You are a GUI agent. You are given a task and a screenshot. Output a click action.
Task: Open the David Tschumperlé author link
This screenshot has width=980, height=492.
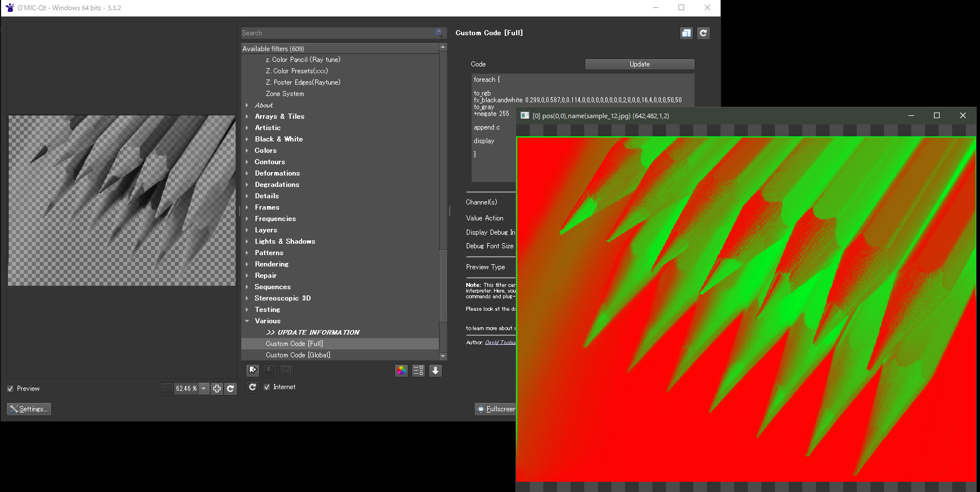pos(500,343)
